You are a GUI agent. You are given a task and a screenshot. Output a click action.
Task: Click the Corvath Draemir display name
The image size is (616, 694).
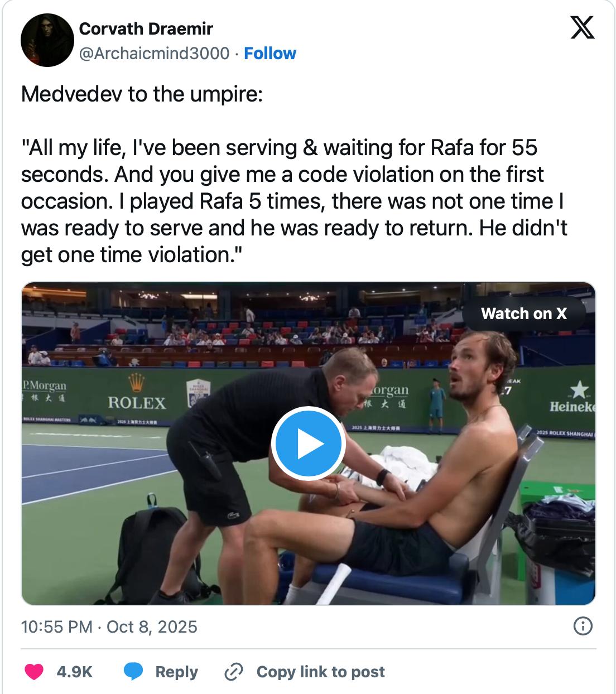point(146,28)
